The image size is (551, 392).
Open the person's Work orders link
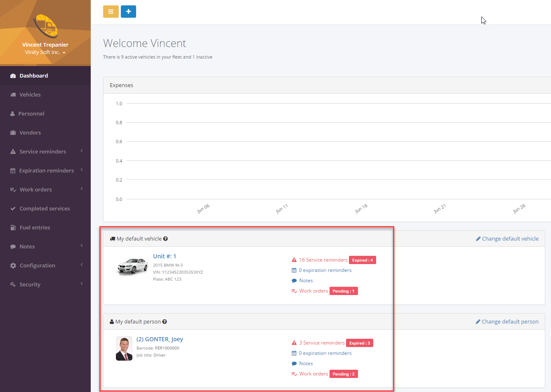(x=313, y=374)
